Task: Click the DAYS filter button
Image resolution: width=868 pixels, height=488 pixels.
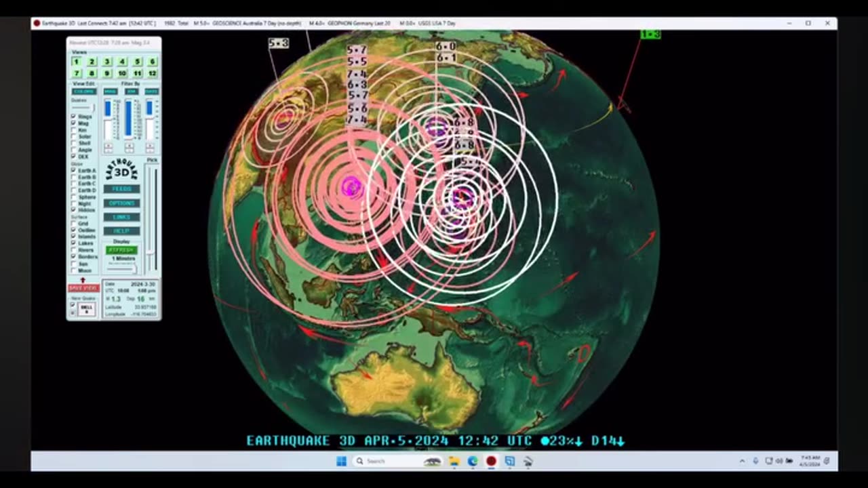Action: pyautogui.click(x=151, y=91)
